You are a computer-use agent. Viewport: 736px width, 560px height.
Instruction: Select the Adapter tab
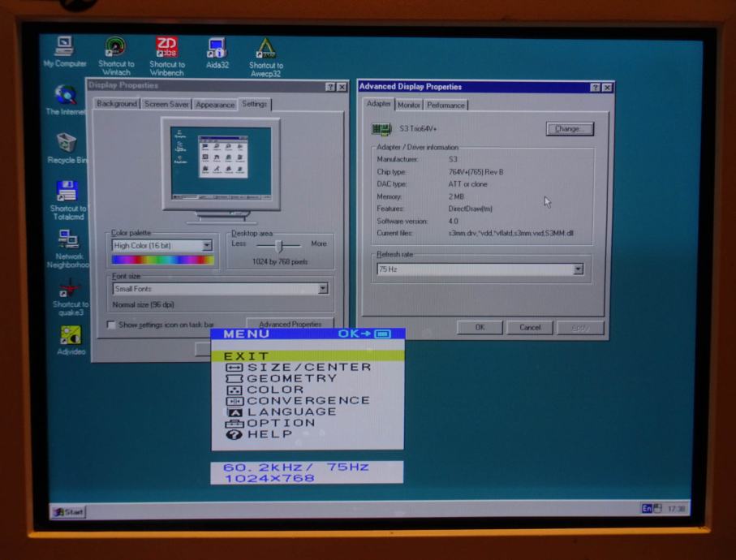click(x=378, y=104)
